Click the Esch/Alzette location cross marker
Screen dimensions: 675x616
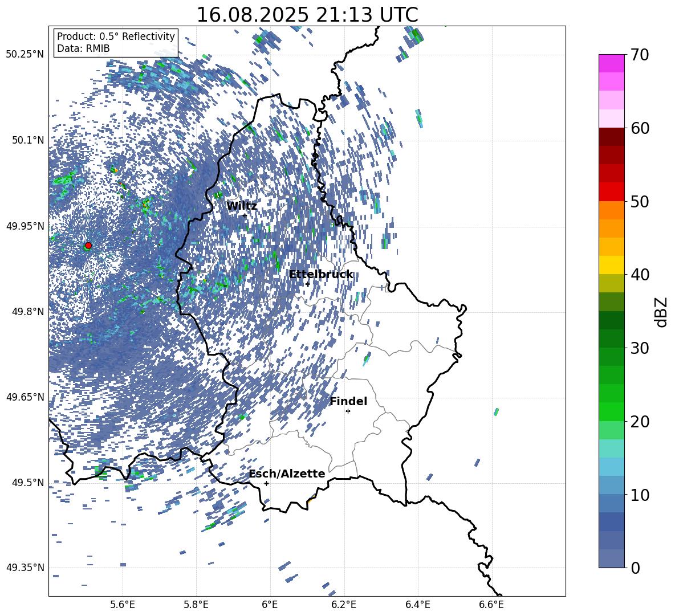click(266, 483)
